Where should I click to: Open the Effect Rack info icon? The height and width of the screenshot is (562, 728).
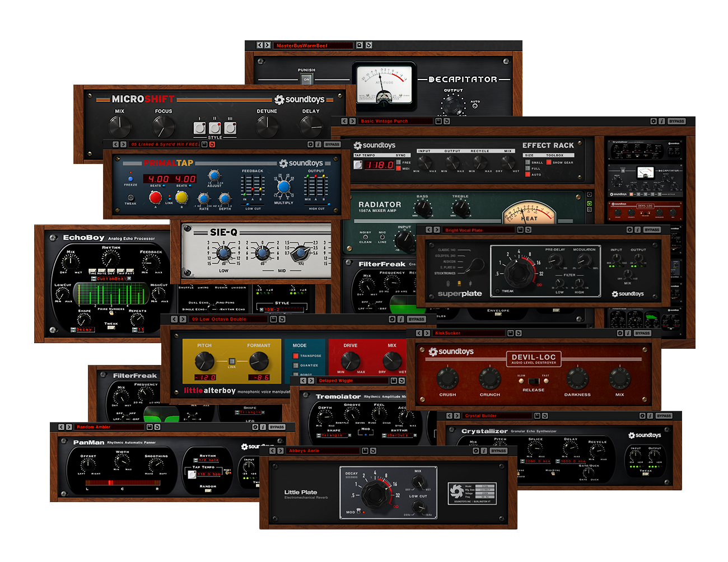point(661,121)
